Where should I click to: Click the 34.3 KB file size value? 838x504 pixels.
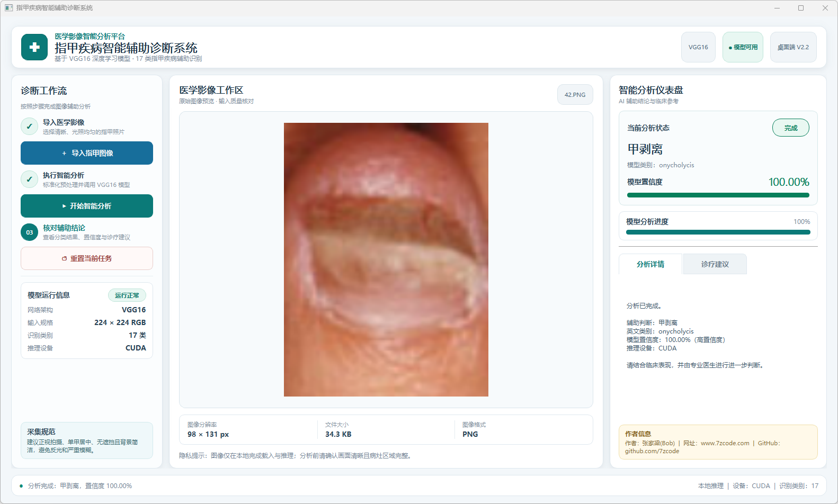[338, 434]
